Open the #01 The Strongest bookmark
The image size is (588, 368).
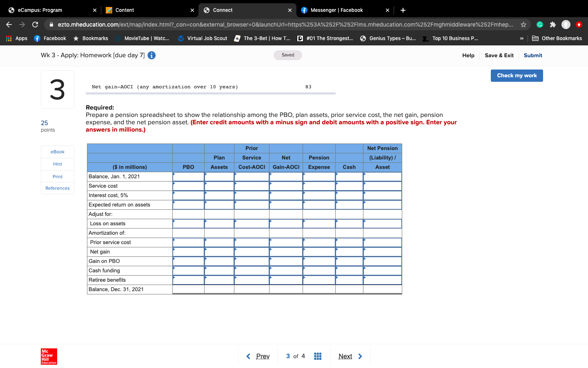point(325,38)
